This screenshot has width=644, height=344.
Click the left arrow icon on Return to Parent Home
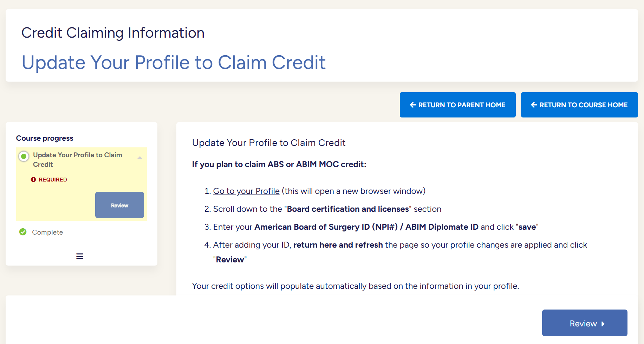413,105
